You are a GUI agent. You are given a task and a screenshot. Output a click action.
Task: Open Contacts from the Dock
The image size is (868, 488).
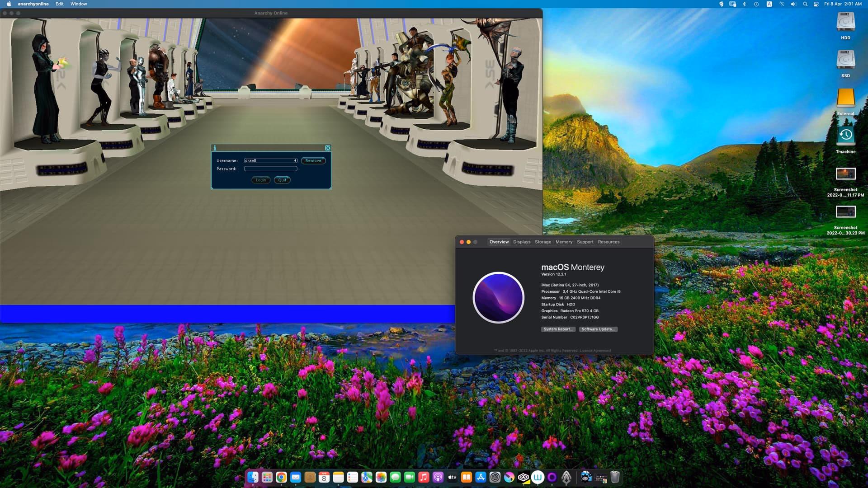[x=310, y=477]
